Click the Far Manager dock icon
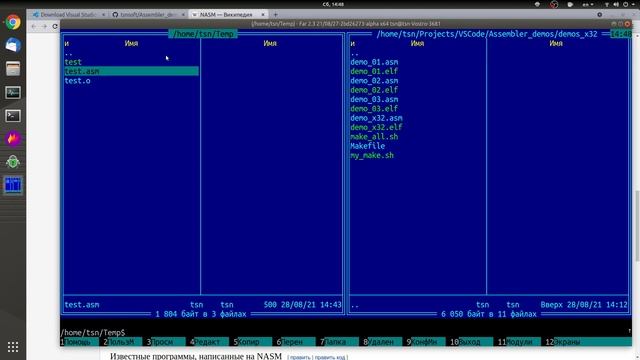 pyautogui.click(x=13, y=185)
